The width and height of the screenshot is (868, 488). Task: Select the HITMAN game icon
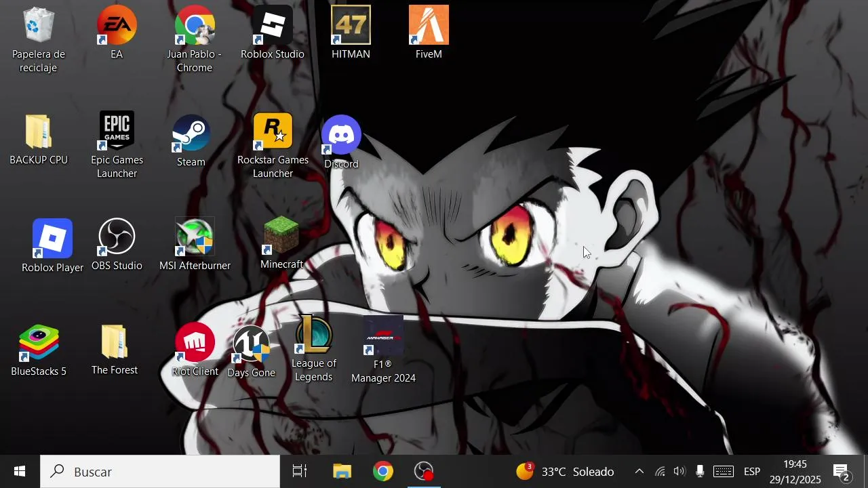pos(351,33)
